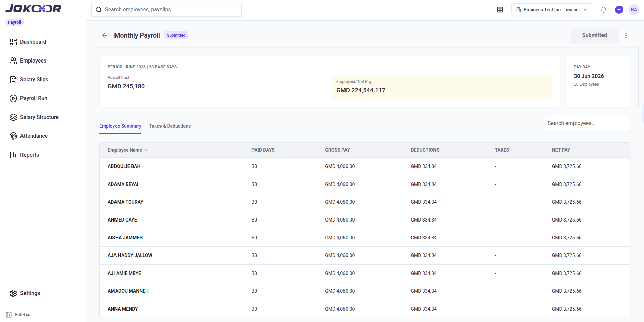This screenshot has width=644, height=322.
Task: Sort by Employee Name column header
Action: click(125, 150)
